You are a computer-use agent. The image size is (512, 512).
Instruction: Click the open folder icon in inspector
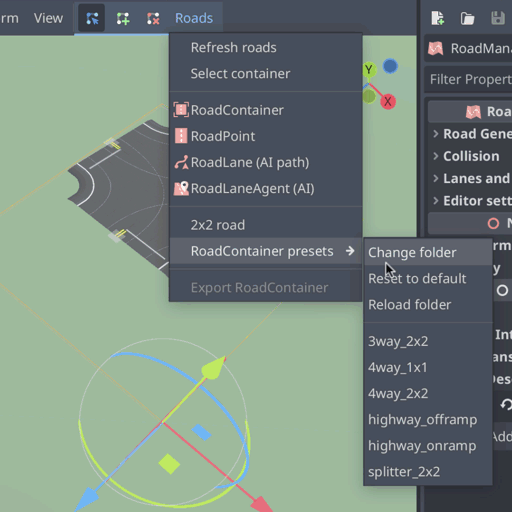click(x=467, y=18)
